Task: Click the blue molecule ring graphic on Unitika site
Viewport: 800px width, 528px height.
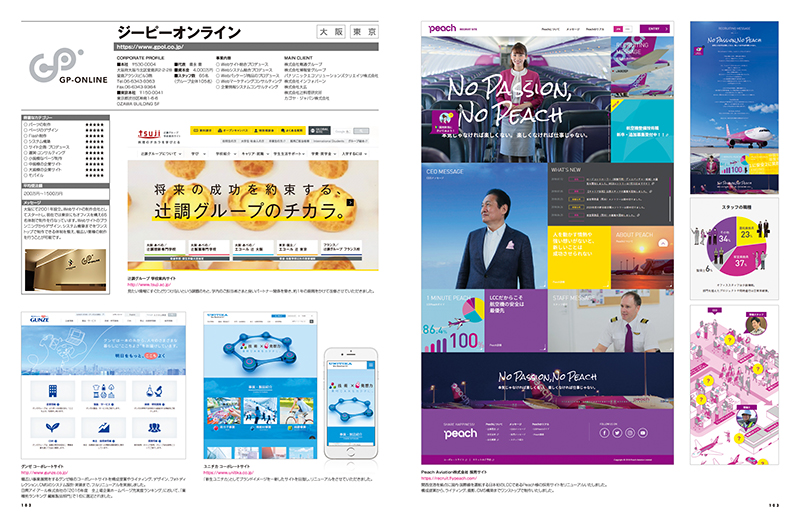Action: [x=260, y=350]
